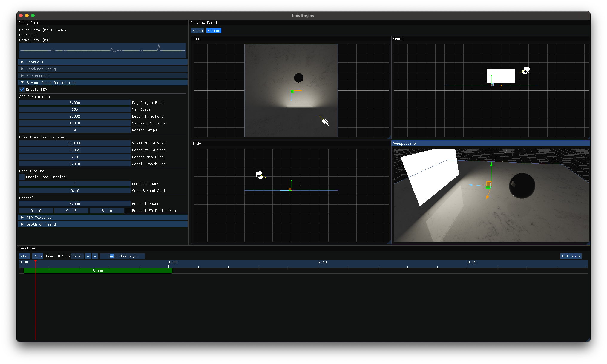Image resolution: width=607 pixels, height=364 pixels.
Task: Click the Add Track button
Action: 571,256
